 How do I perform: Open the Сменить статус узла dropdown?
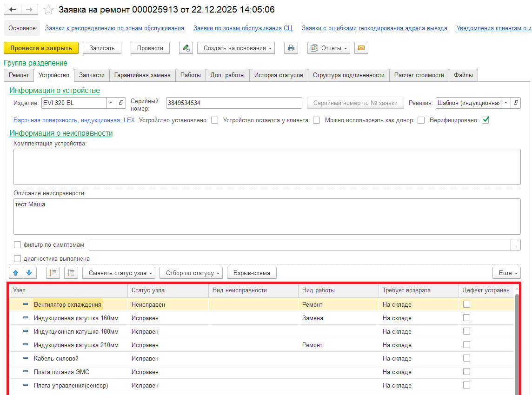coord(119,273)
